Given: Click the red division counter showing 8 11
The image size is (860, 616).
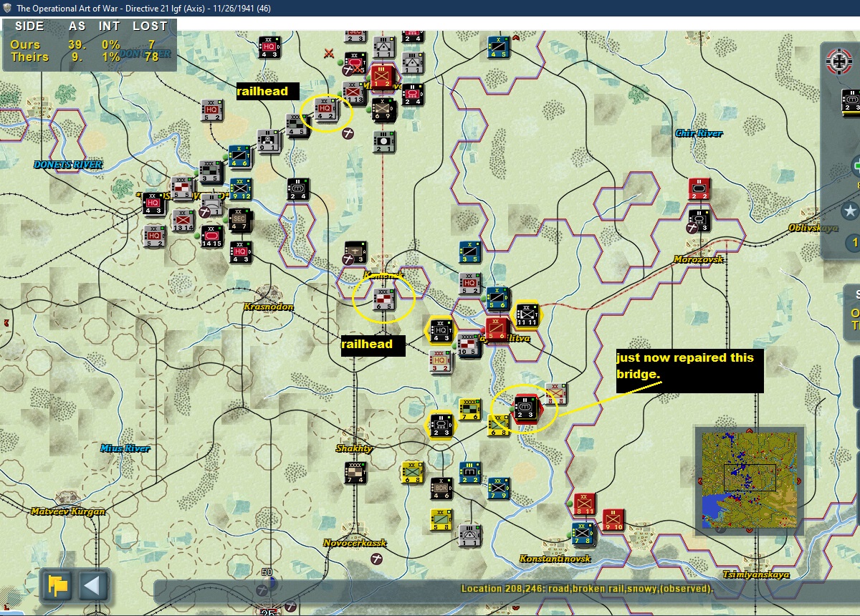Looking at the screenshot, I should tap(585, 504).
